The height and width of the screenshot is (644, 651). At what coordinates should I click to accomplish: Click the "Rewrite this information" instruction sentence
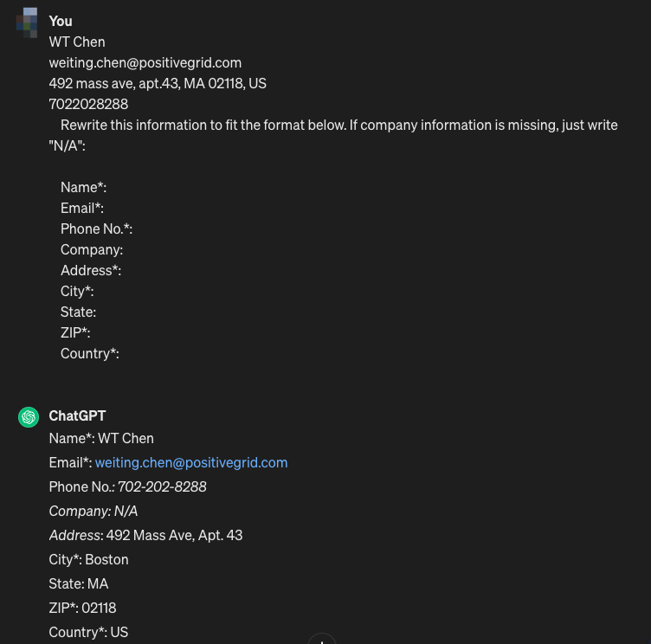(x=333, y=135)
